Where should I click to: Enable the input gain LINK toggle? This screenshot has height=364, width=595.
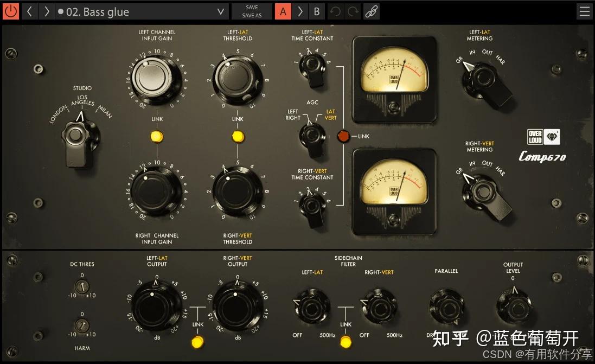coord(157,136)
